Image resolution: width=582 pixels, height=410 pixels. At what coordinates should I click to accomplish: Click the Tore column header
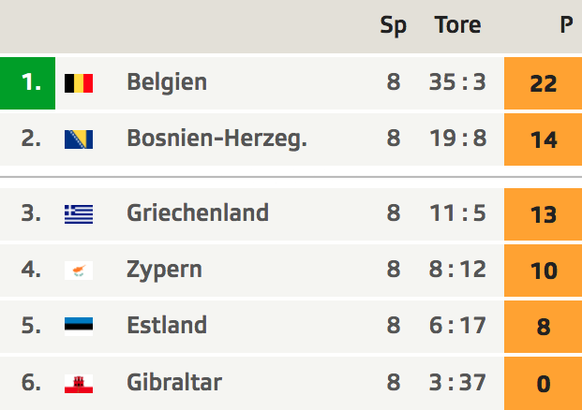[x=458, y=25]
